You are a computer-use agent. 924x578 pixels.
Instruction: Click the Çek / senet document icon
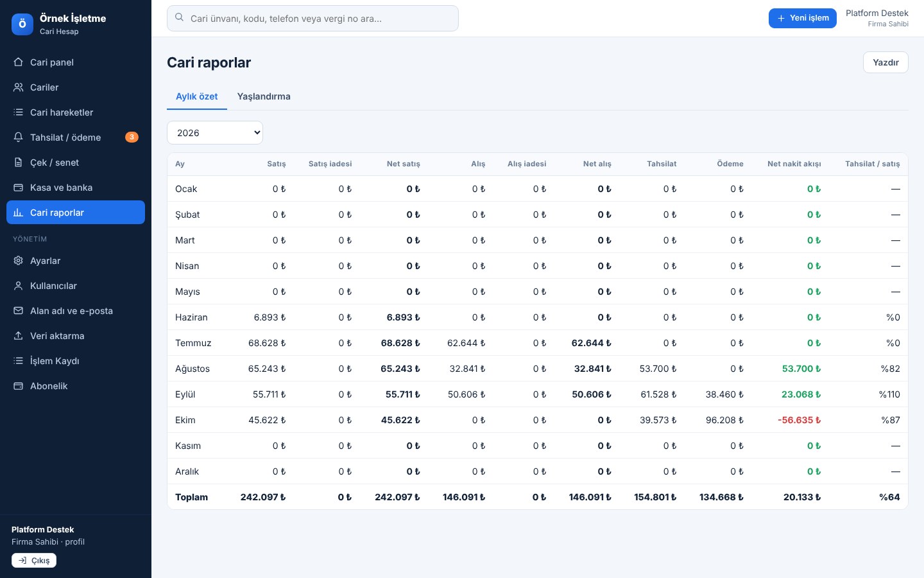pyautogui.click(x=19, y=162)
